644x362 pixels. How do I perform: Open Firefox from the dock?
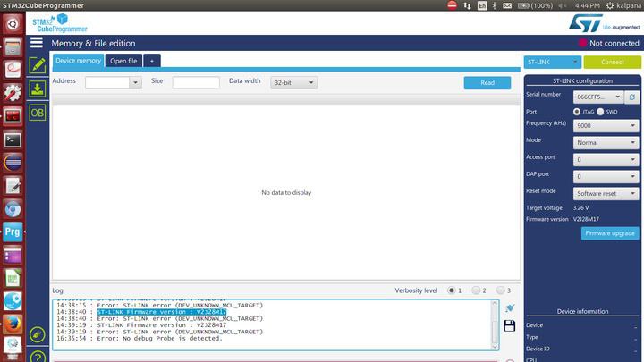pos(13,324)
